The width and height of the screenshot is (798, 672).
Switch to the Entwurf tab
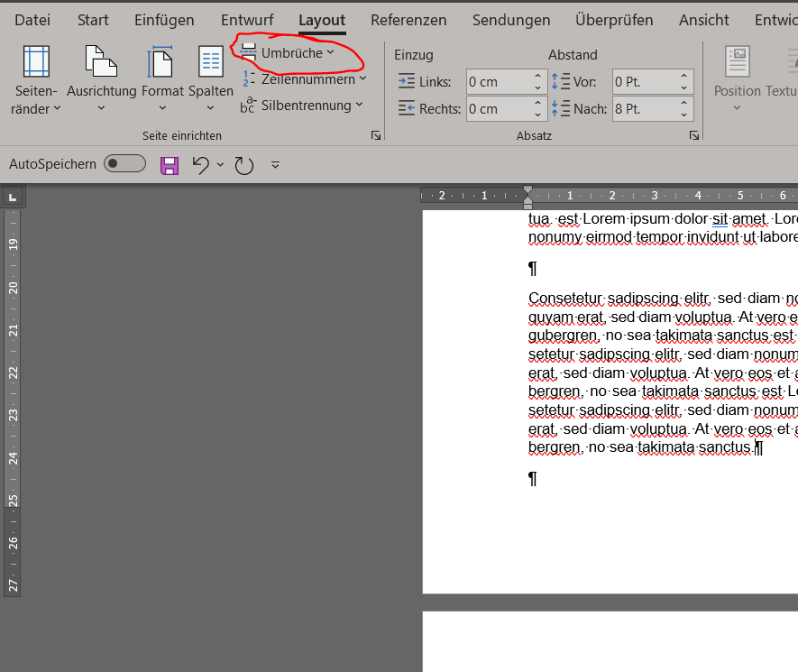click(x=247, y=20)
